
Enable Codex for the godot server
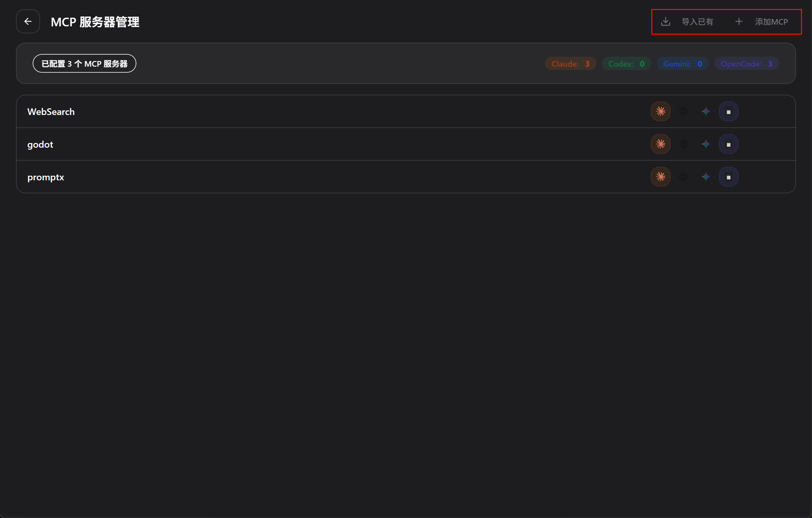(x=683, y=144)
